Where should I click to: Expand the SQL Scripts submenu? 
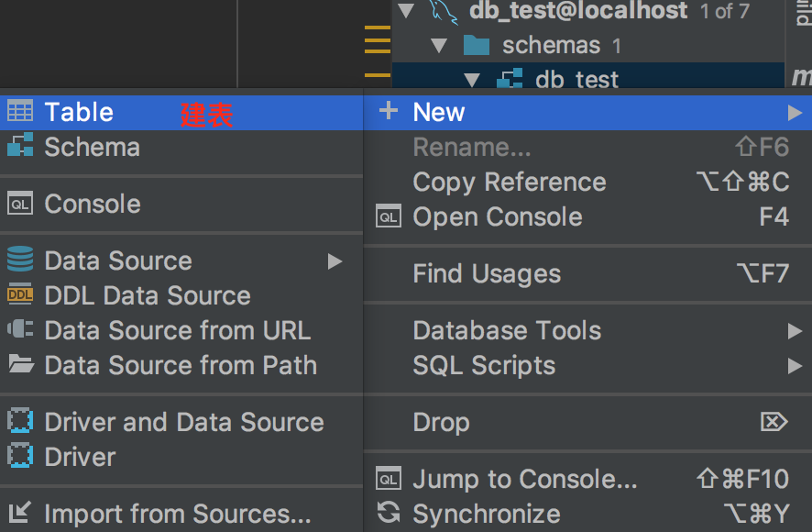pyautogui.click(x=486, y=365)
